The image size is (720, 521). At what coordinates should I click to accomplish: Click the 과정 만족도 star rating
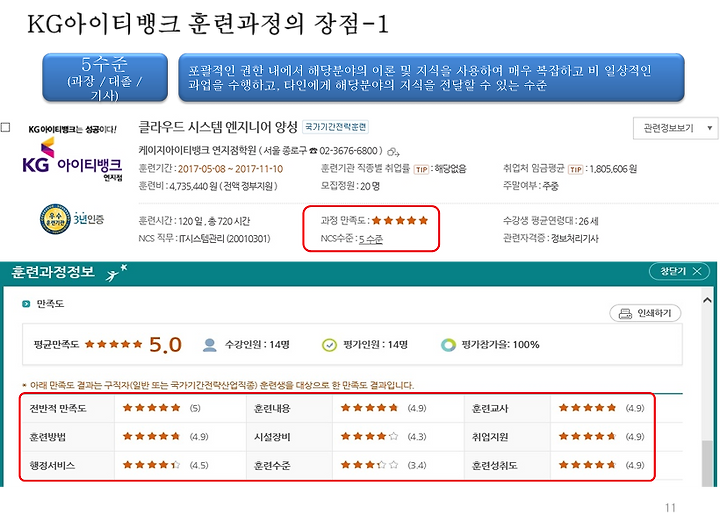(400, 221)
